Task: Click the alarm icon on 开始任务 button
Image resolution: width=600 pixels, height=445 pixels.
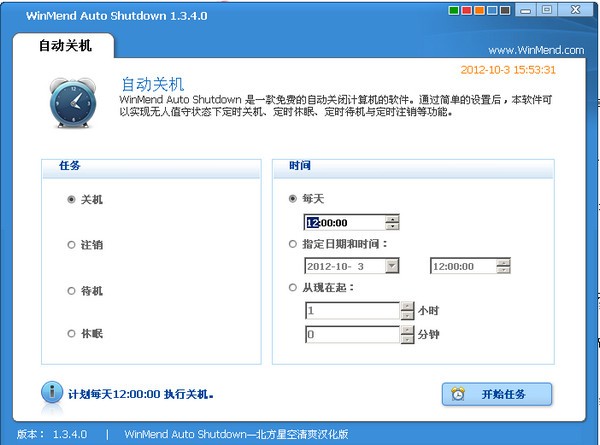Action: [x=458, y=394]
